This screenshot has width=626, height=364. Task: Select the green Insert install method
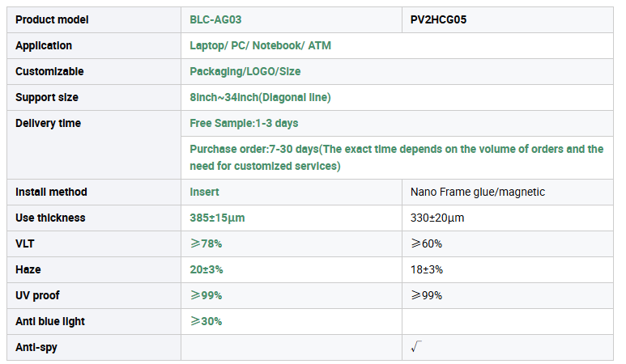coord(204,192)
